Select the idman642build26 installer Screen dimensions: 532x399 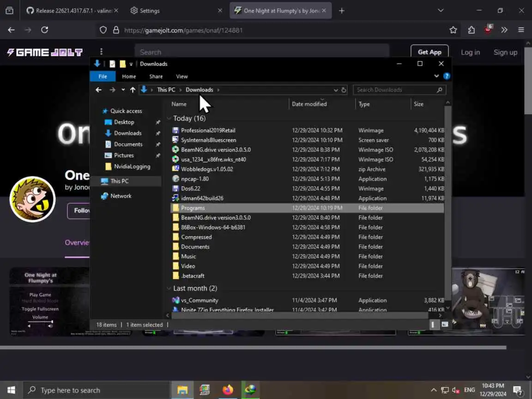click(x=202, y=198)
